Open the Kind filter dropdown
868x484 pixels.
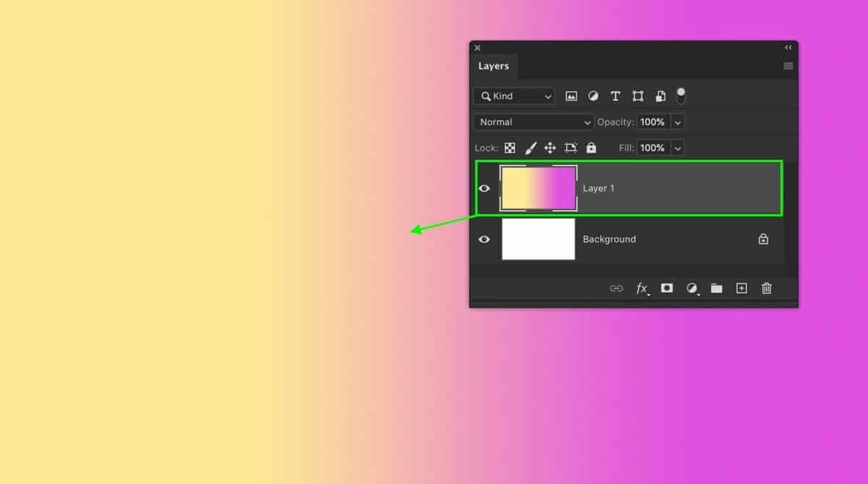coord(514,95)
